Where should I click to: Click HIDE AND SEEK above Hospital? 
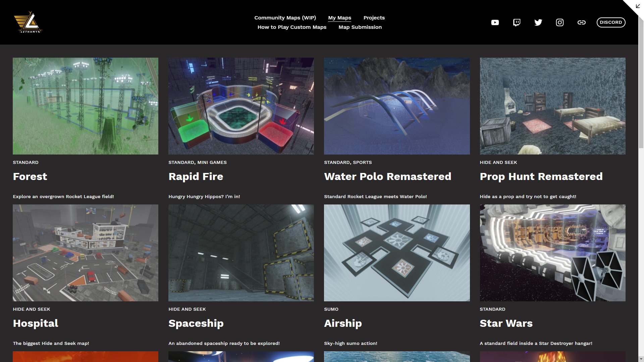pyautogui.click(x=32, y=309)
